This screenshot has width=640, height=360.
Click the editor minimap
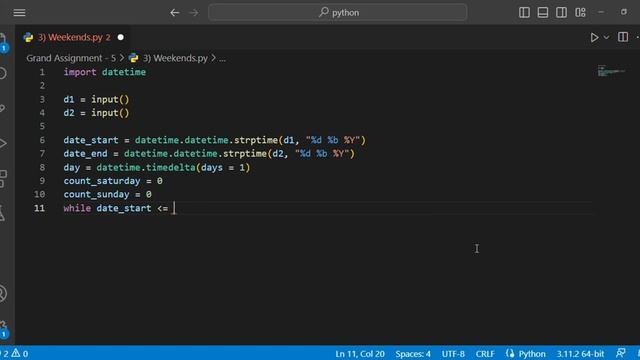pos(611,71)
